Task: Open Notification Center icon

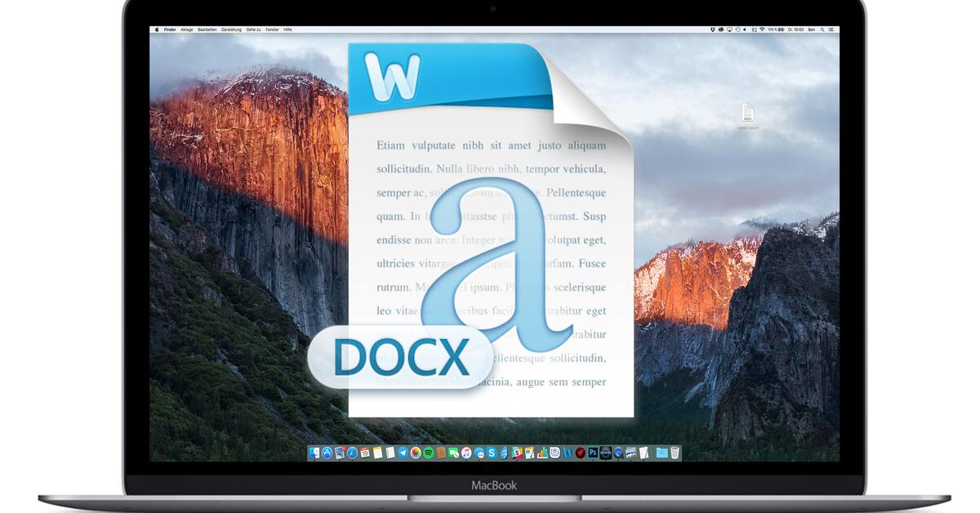Action: point(831,29)
